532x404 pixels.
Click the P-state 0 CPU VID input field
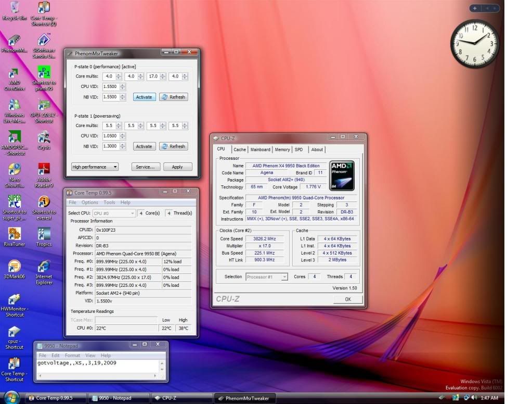(x=110, y=87)
